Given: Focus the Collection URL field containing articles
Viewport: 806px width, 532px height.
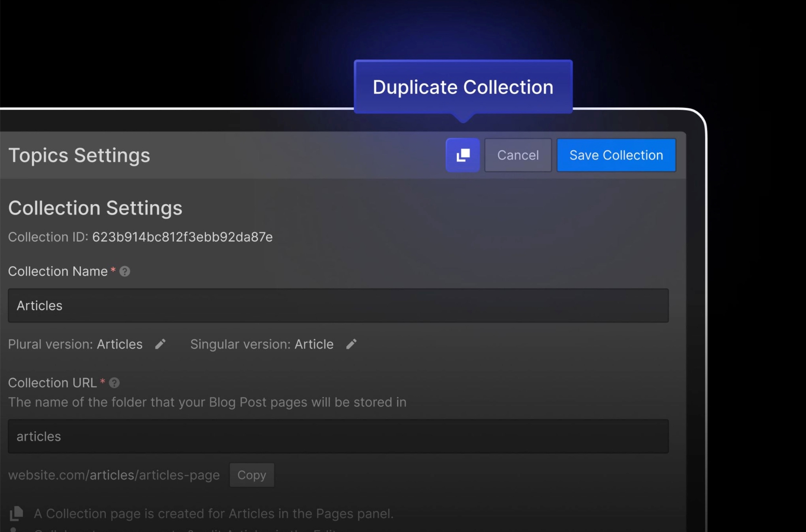Looking at the screenshot, I should coord(338,436).
